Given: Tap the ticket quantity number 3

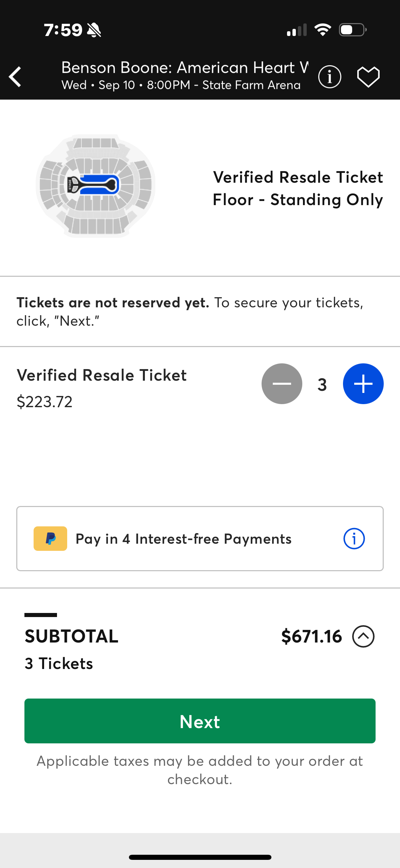Looking at the screenshot, I should 322,384.
